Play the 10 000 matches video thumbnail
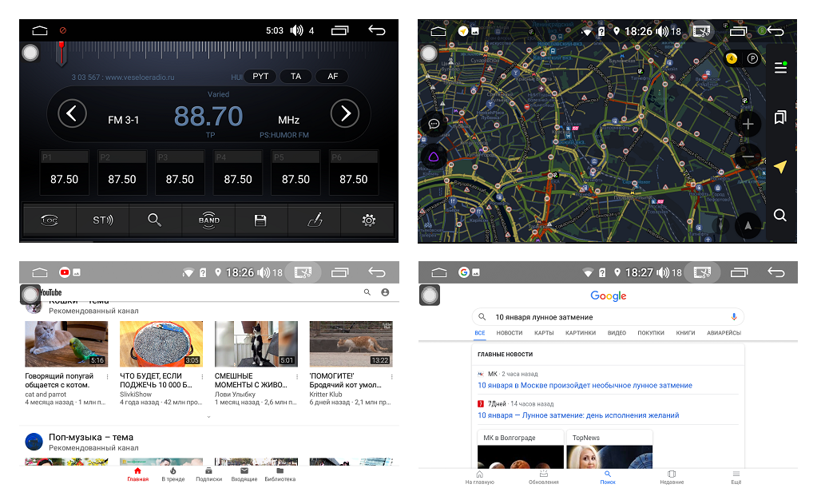 coord(161,343)
